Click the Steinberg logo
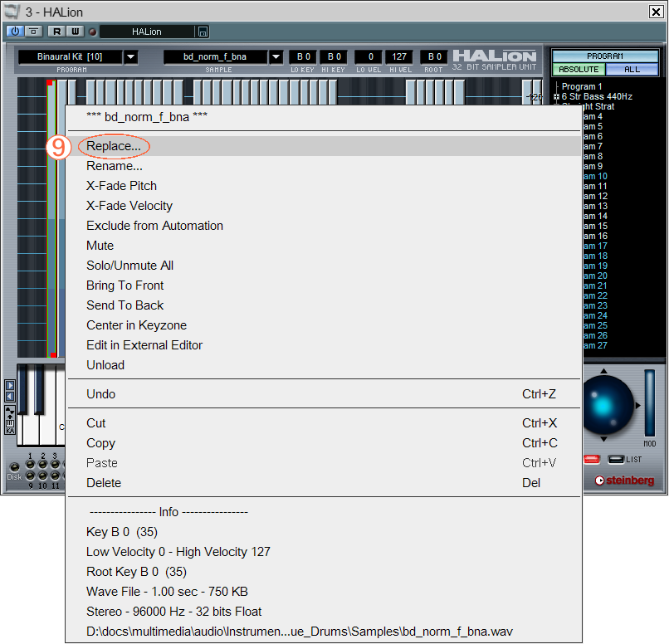This screenshot has height=644, width=669. 624,481
